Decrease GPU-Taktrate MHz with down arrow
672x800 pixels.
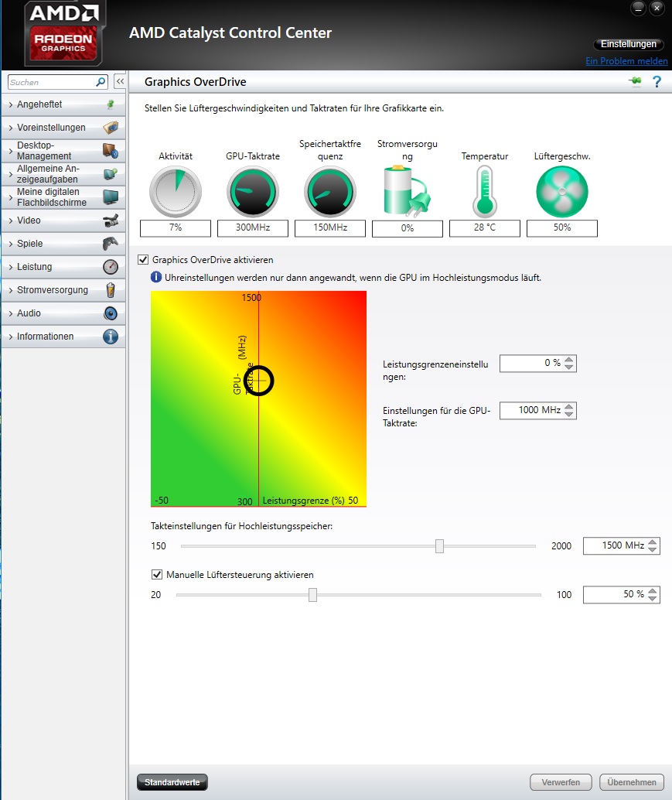click(569, 414)
